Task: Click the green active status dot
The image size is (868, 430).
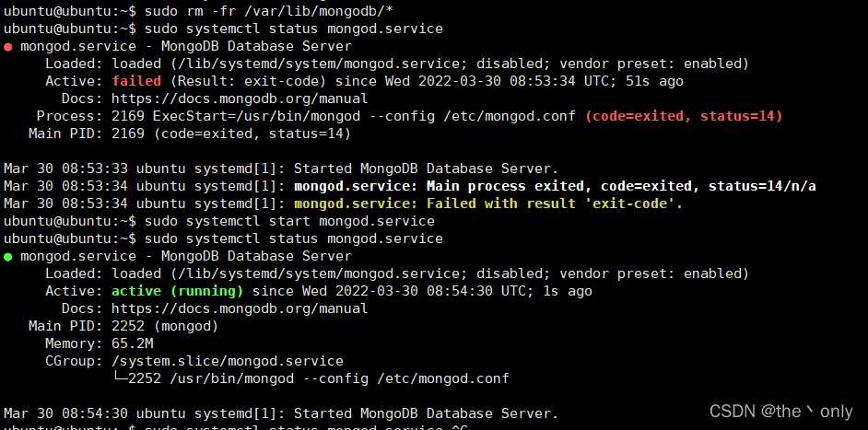Action: (7, 257)
